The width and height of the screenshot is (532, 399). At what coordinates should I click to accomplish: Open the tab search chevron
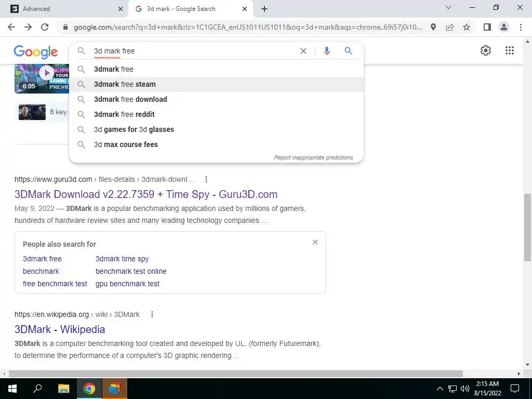448,7
